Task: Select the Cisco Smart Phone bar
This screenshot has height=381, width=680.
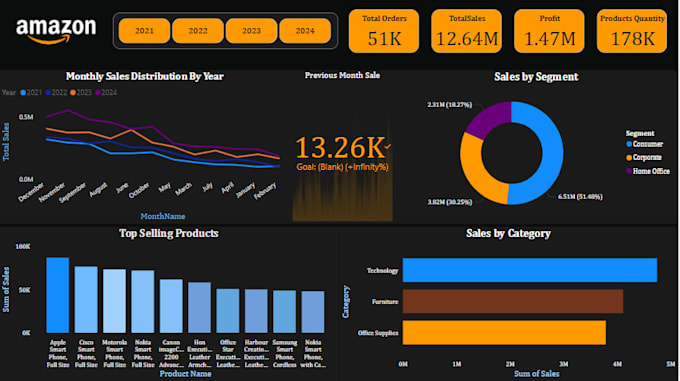Action: 86,300
